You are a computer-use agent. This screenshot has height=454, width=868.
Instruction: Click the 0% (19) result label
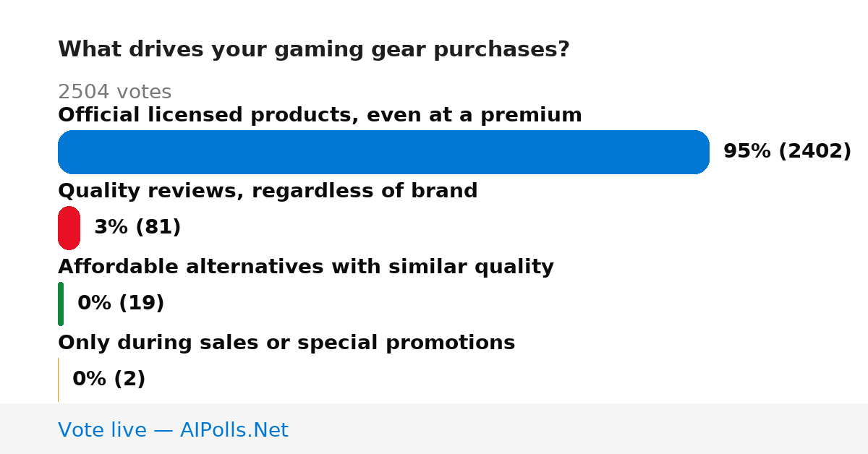coord(121,304)
